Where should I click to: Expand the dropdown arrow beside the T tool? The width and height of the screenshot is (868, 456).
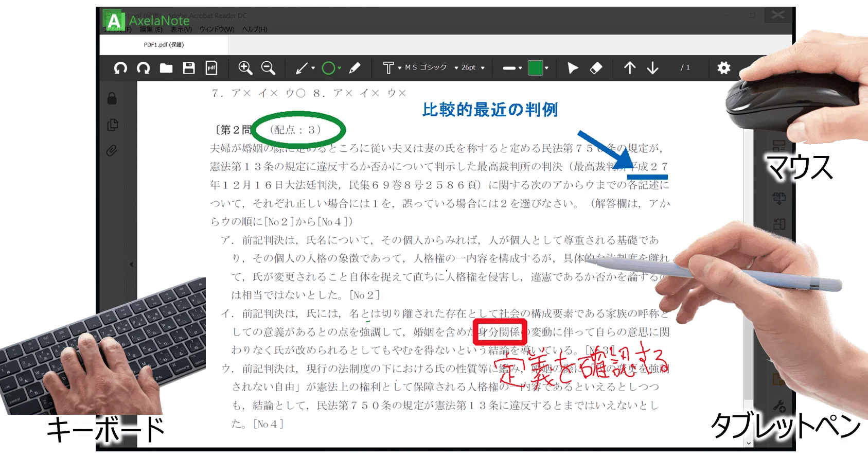point(400,68)
